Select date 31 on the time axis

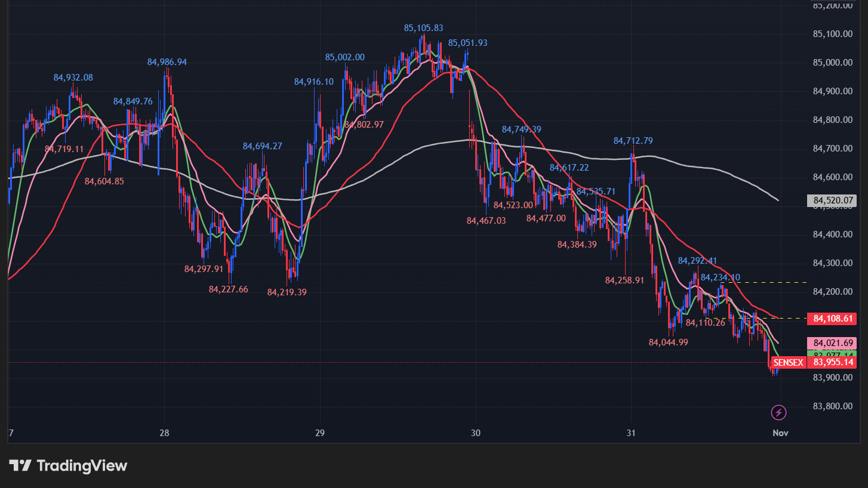631,433
